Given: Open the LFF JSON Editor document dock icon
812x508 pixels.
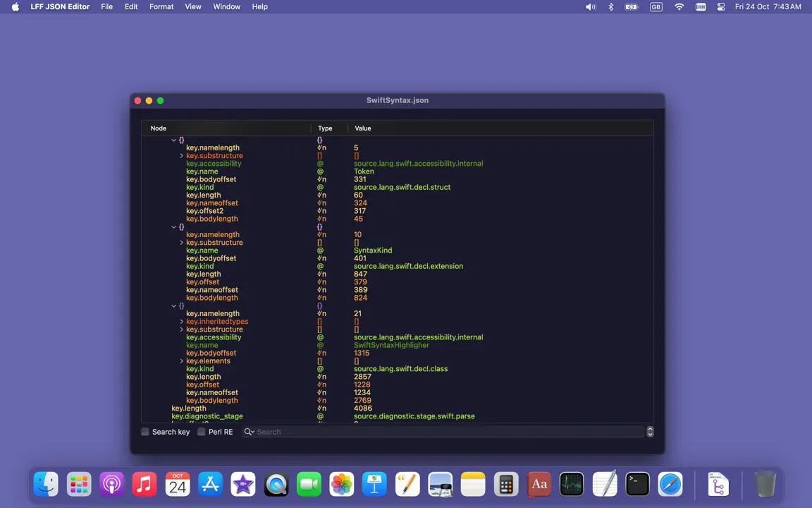Looking at the screenshot, I should 718,484.
